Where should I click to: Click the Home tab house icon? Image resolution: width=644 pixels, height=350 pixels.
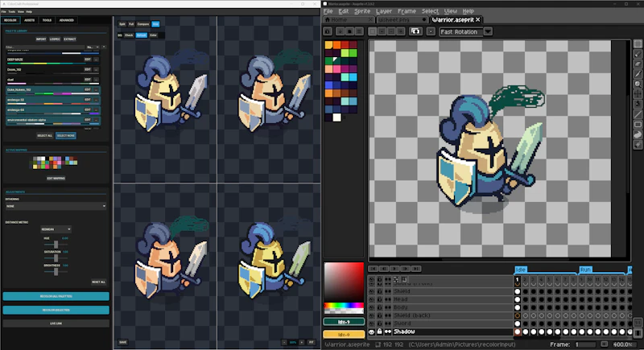pos(328,19)
